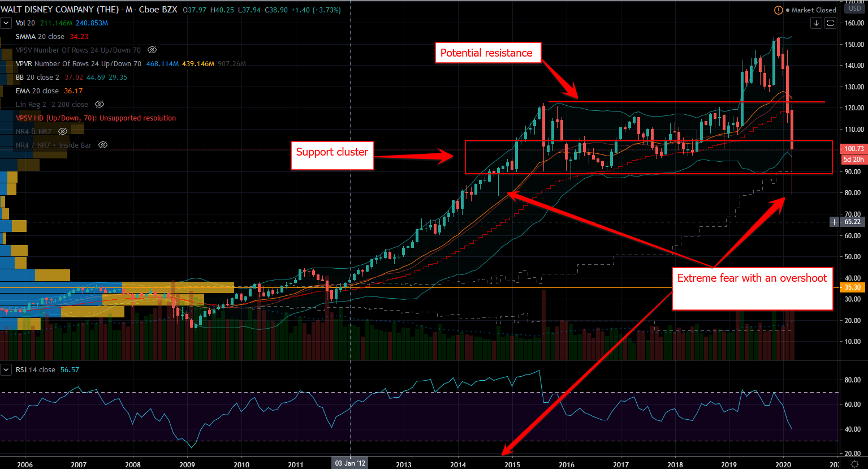The image size is (868, 469).
Task: Click the volume average value 240.853M
Action: pos(92,23)
